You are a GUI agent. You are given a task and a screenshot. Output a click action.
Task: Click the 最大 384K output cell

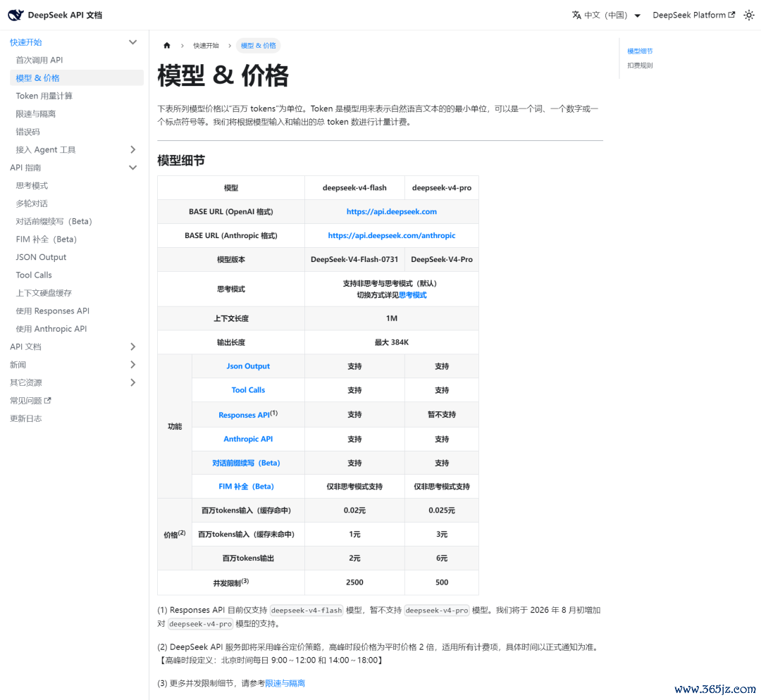click(x=391, y=342)
